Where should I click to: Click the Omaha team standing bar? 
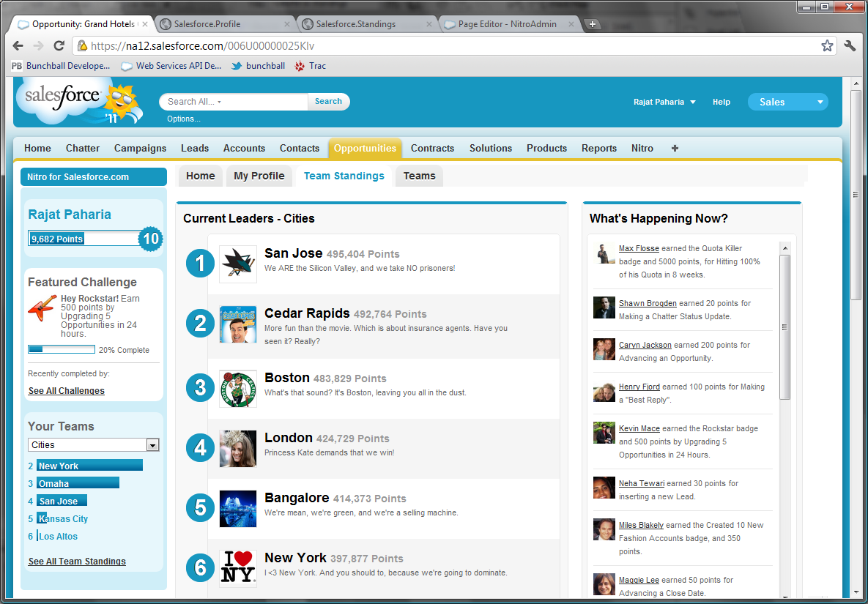click(78, 483)
